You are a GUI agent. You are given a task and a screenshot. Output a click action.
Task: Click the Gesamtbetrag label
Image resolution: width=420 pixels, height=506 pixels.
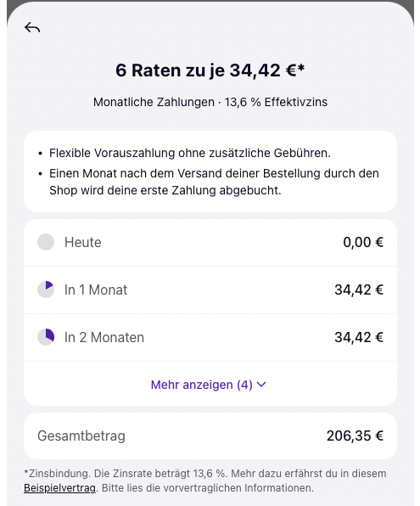pos(81,436)
